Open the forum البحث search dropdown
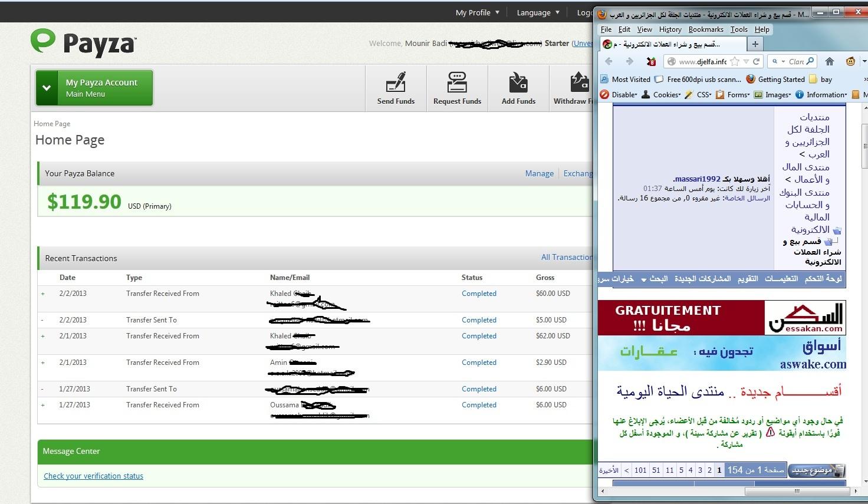This screenshot has height=504, width=868. pyautogui.click(x=655, y=278)
